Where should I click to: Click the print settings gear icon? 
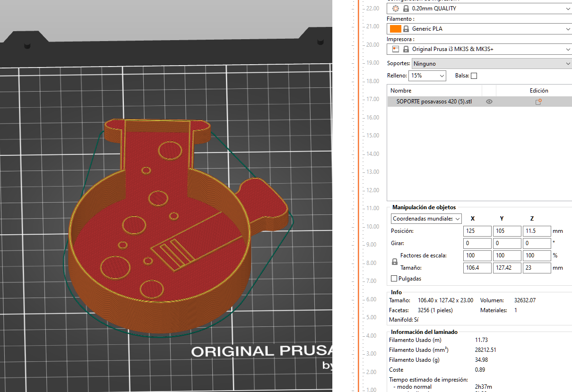pyautogui.click(x=396, y=9)
